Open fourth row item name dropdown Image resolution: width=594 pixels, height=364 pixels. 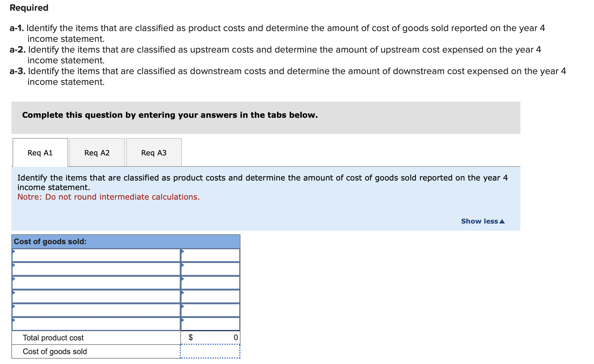click(x=96, y=296)
